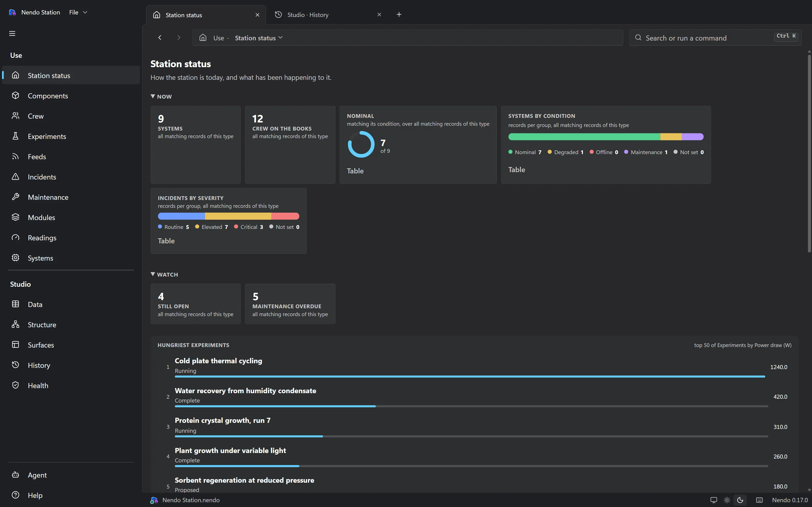
Task: Switch to light theme sun icon
Action: (727, 500)
